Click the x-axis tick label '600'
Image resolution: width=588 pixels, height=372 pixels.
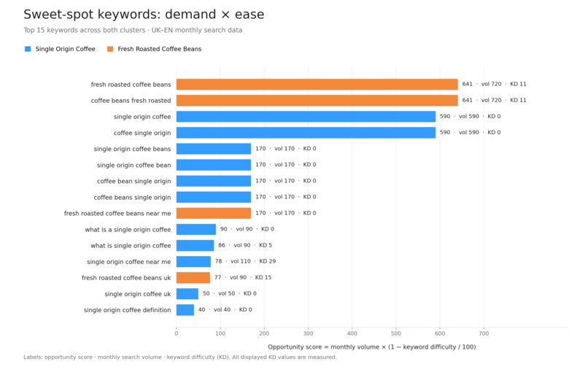click(440, 333)
